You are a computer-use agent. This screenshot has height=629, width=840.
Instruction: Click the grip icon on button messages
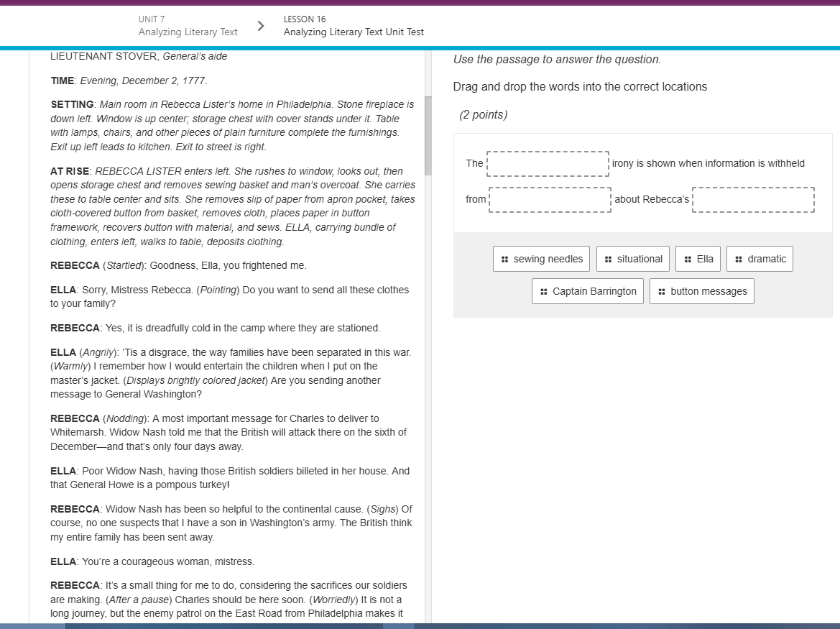click(662, 291)
